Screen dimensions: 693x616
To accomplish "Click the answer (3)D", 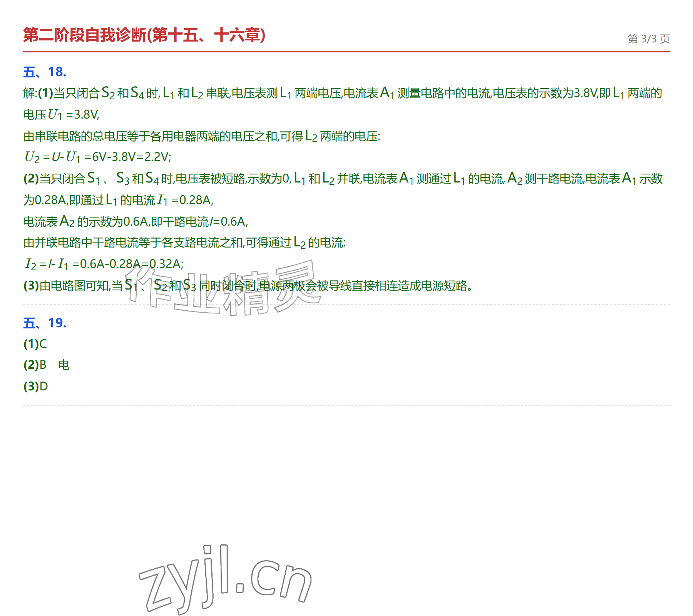I will click(35, 386).
